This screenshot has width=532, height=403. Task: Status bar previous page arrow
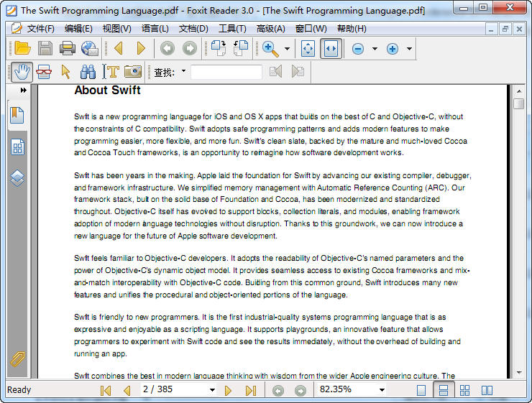pos(127,391)
